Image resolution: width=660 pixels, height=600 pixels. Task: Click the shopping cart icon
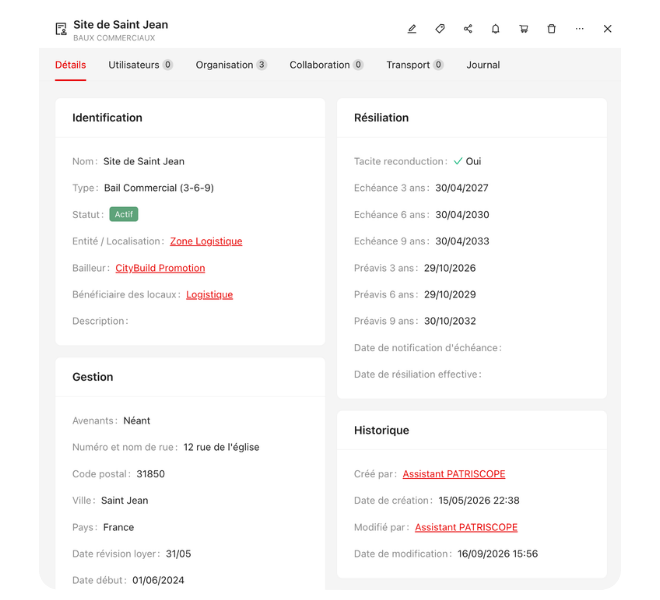point(523,29)
